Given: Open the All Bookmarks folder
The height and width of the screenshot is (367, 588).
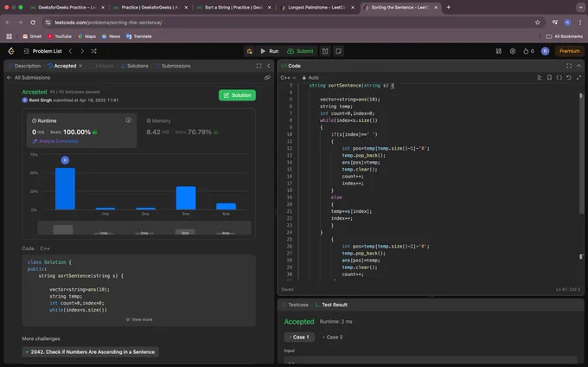Looking at the screenshot, I should coord(565,36).
